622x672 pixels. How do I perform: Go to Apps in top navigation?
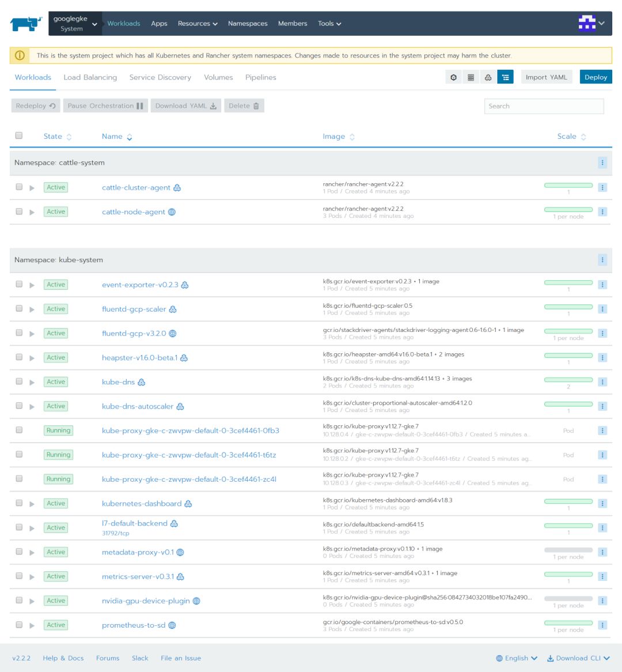[159, 24]
